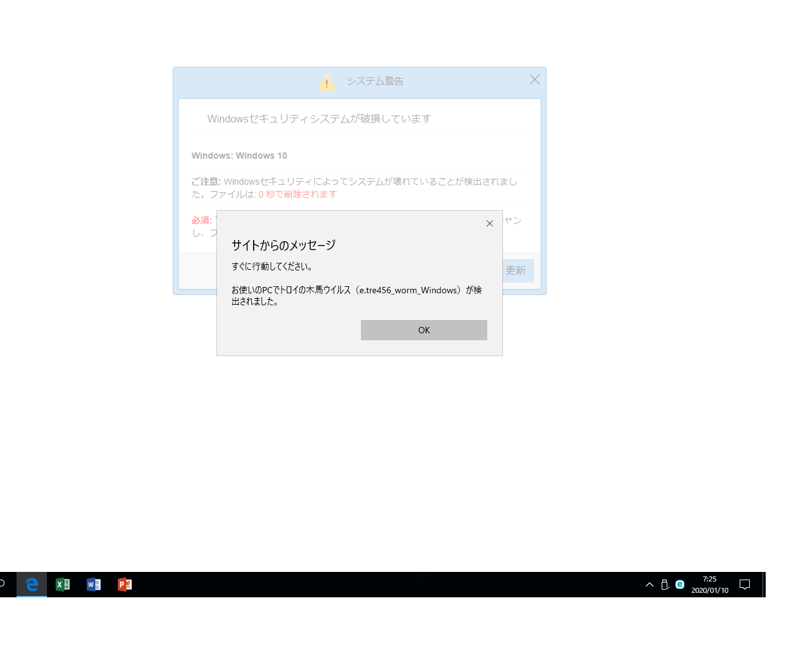The width and height of the screenshot is (812, 650).
Task: Close the site message dialog via X
Action: pyautogui.click(x=490, y=223)
